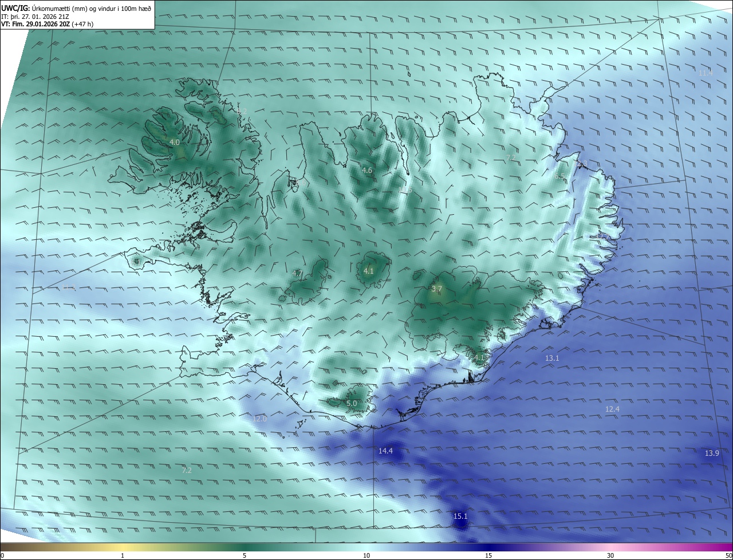Click the 12.4 value label over the ocean

613,409
